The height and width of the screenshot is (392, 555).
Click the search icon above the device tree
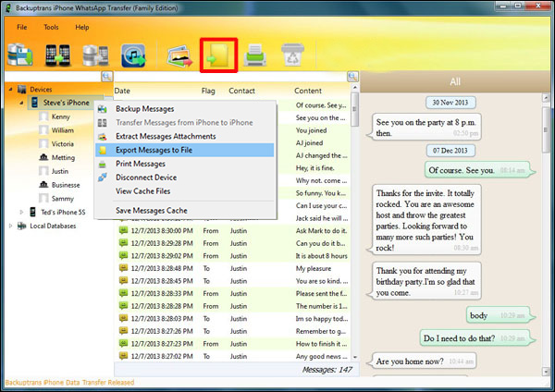(x=106, y=77)
